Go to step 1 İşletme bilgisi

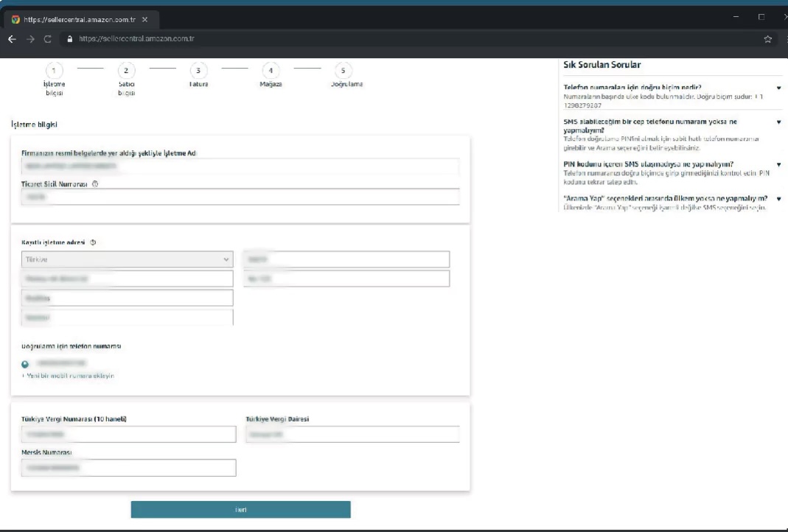point(55,79)
